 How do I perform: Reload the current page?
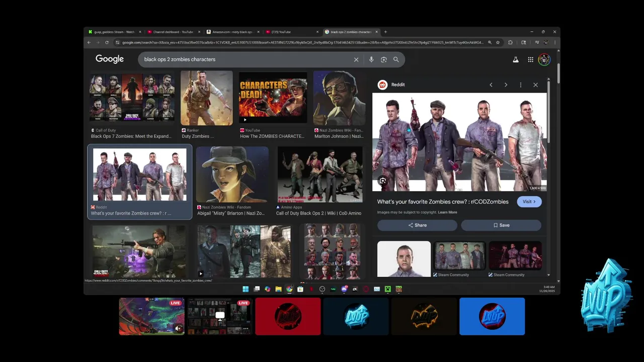coord(107,42)
